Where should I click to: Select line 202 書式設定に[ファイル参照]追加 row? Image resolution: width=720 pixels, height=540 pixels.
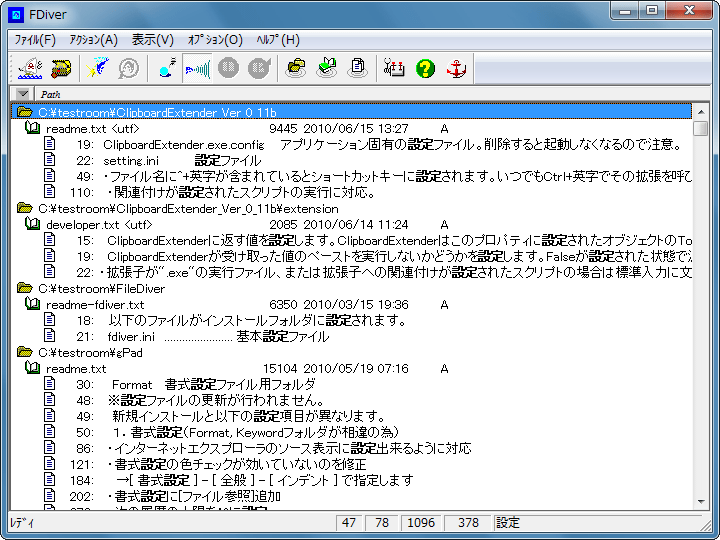[x=351, y=496]
